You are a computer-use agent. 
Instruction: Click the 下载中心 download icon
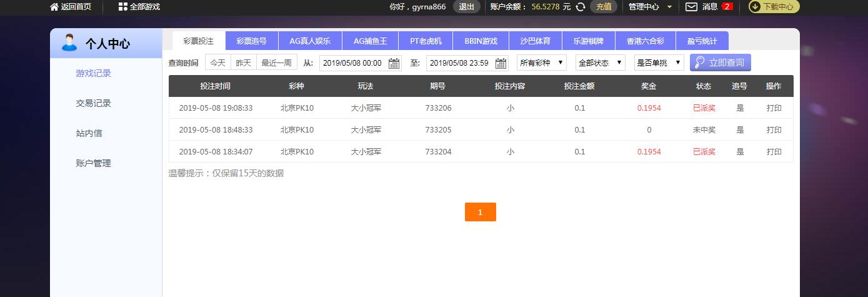coord(755,7)
